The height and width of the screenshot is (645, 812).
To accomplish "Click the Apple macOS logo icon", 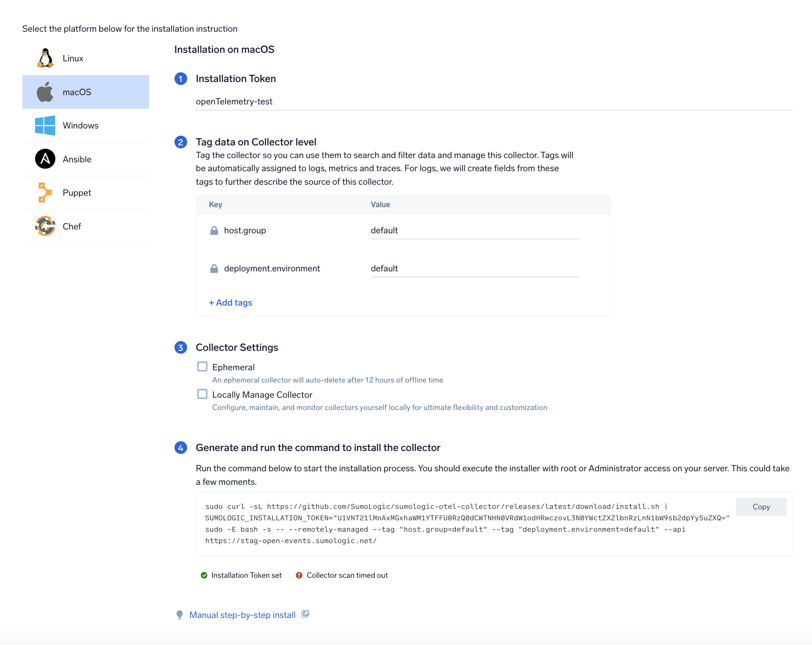I will tap(45, 92).
